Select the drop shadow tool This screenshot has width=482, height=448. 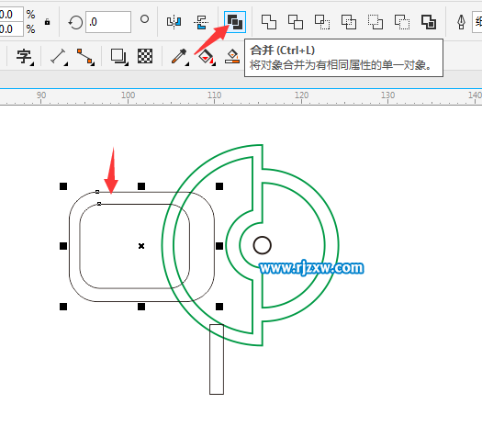point(119,57)
